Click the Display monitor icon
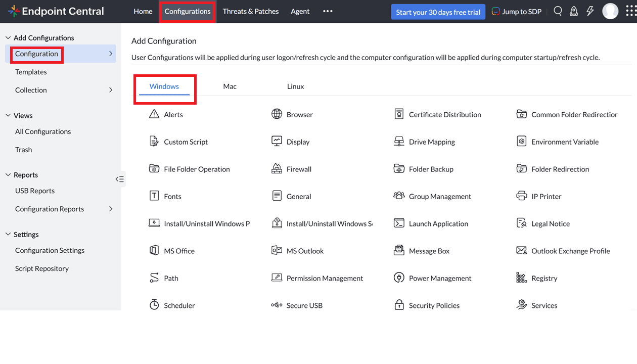 (x=277, y=142)
